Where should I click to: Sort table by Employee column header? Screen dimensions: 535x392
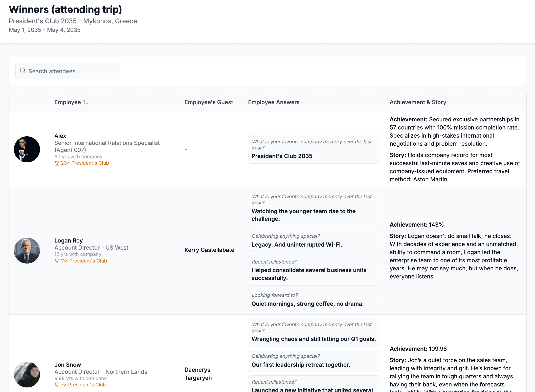coord(68,102)
